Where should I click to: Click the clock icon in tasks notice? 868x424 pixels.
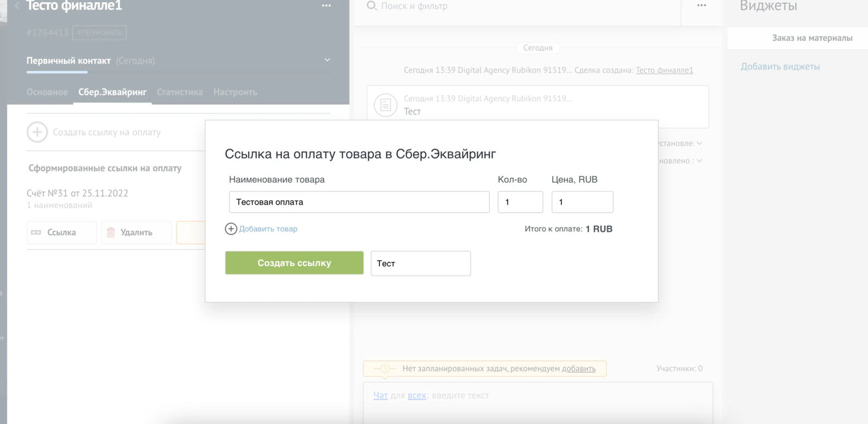coord(385,369)
